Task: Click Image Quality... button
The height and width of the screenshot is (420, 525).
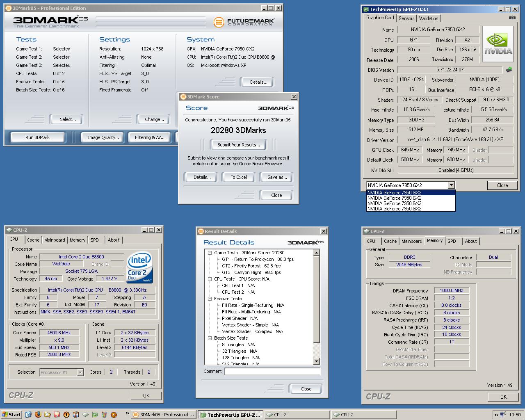Action: pos(103,137)
